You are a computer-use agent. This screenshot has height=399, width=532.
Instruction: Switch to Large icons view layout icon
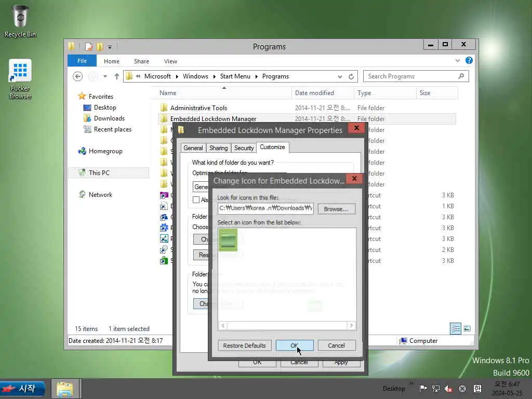467,328
